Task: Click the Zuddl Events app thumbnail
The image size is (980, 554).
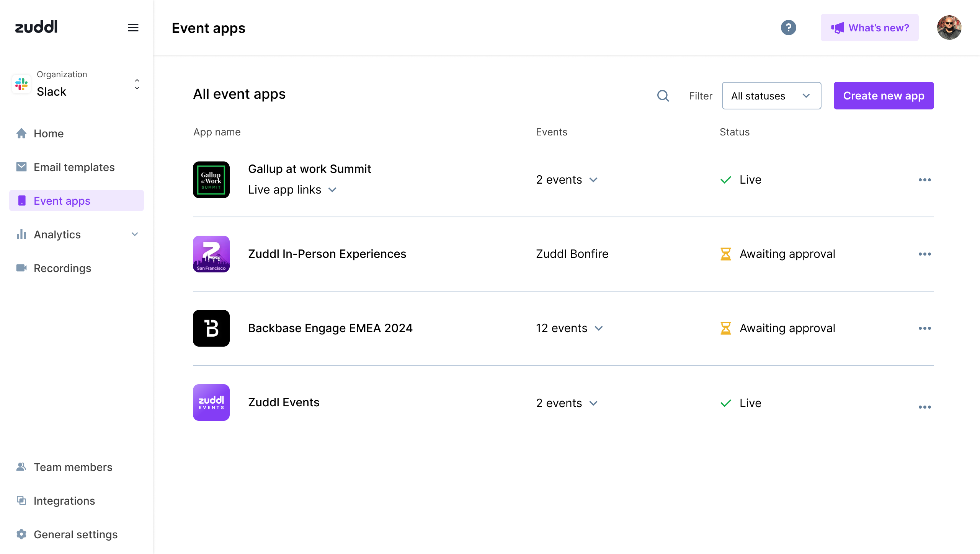Action: [211, 402]
